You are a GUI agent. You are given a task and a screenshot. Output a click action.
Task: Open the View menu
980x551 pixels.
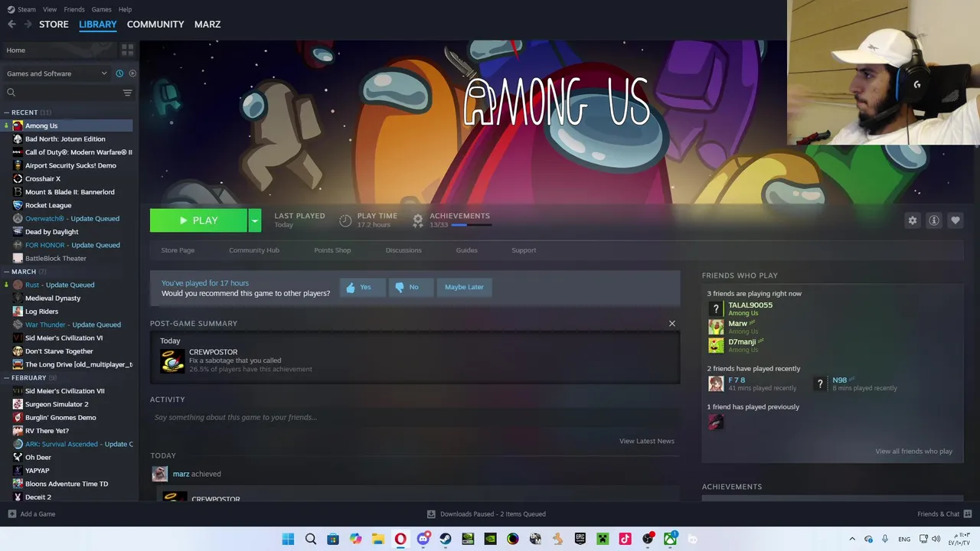pyautogui.click(x=50, y=9)
